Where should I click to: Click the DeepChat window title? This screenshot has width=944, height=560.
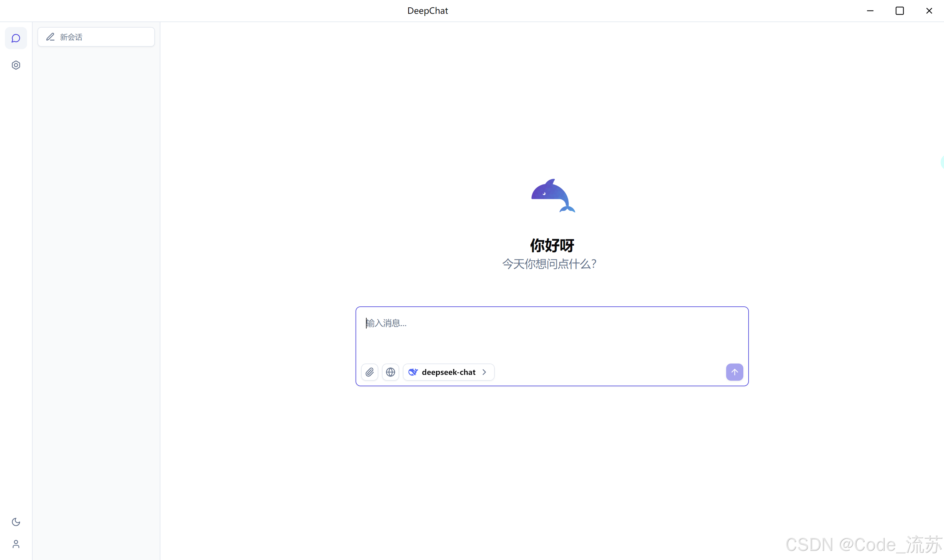coord(427,10)
